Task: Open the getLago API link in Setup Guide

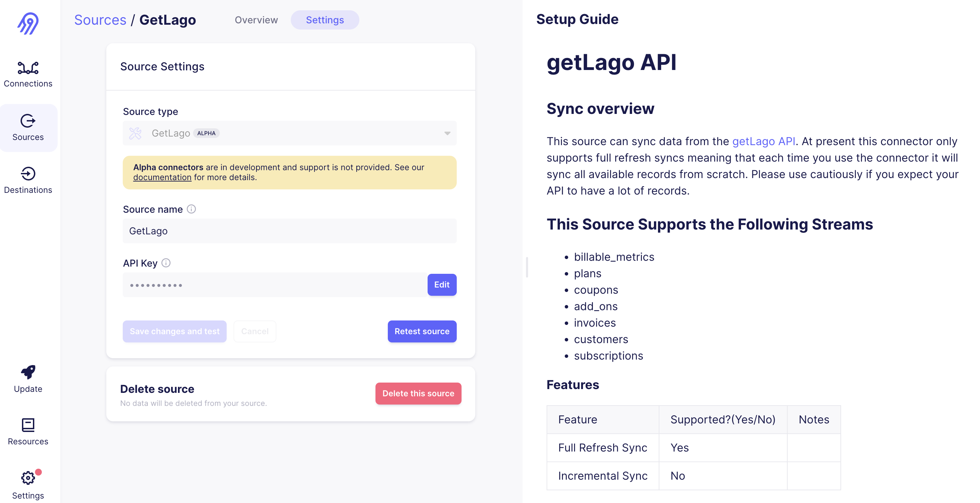Action: tap(764, 141)
